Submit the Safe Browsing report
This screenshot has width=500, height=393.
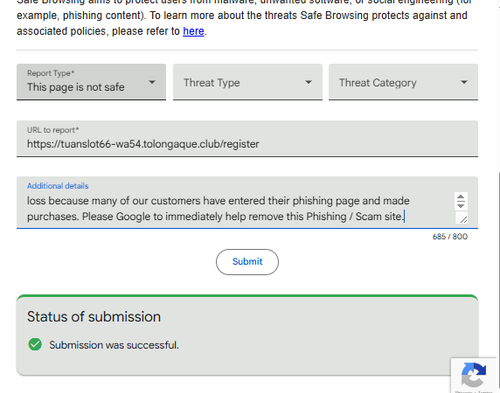click(x=247, y=262)
